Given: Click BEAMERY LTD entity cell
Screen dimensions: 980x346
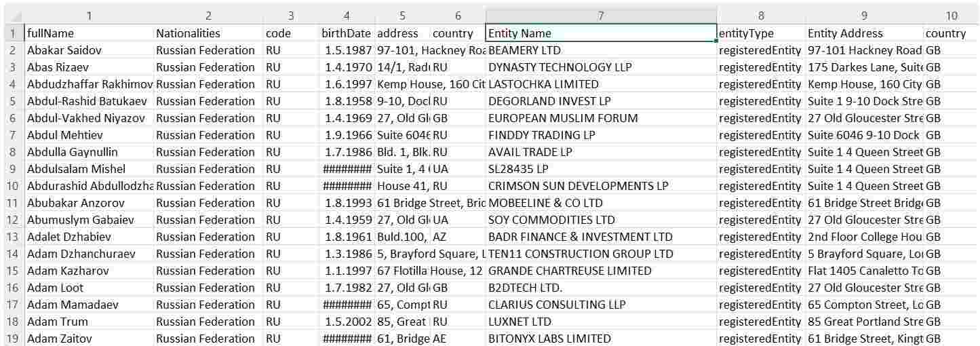Looking at the screenshot, I should click(601, 50).
